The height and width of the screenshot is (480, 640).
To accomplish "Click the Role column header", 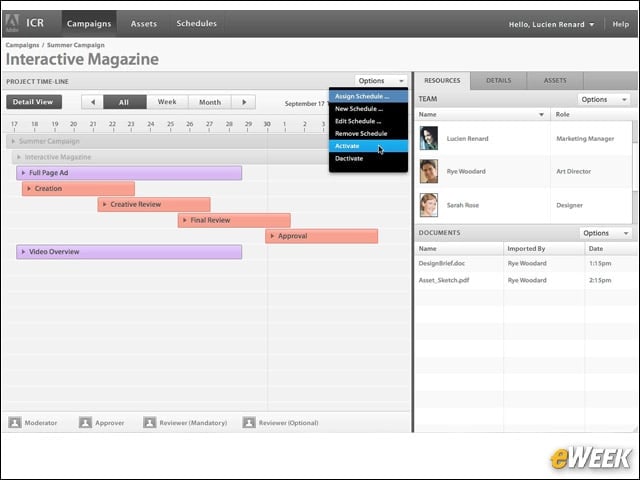I will [x=562, y=115].
